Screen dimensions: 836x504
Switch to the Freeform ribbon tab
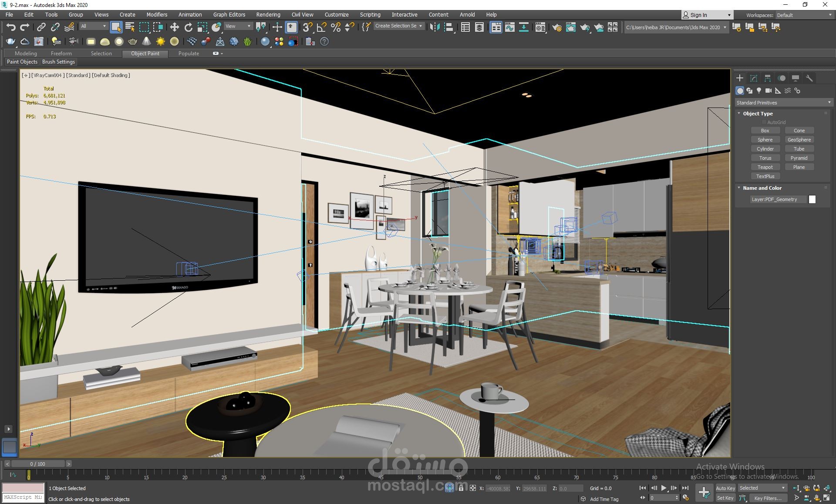pos(61,53)
